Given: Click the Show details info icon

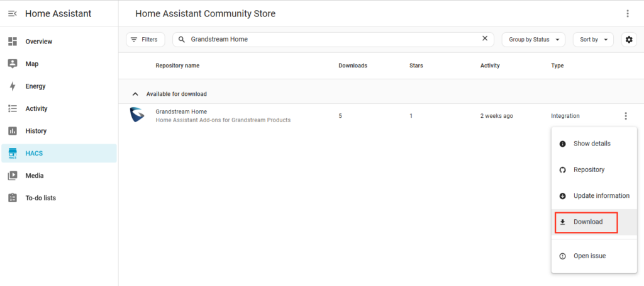Looking at the screenshot, I should tap(563, 144).
